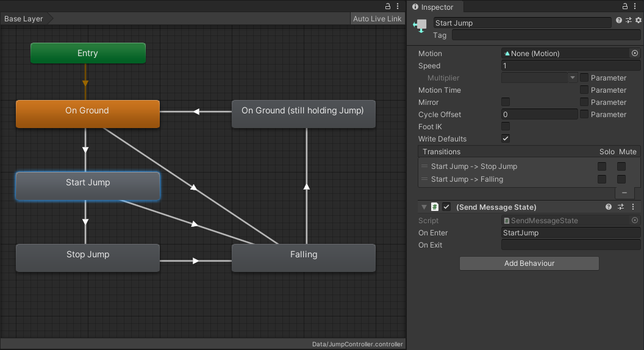Click the Animator window lock icon
The width and height of the screenshot is (644, 350).
click(x=387, y=6)
